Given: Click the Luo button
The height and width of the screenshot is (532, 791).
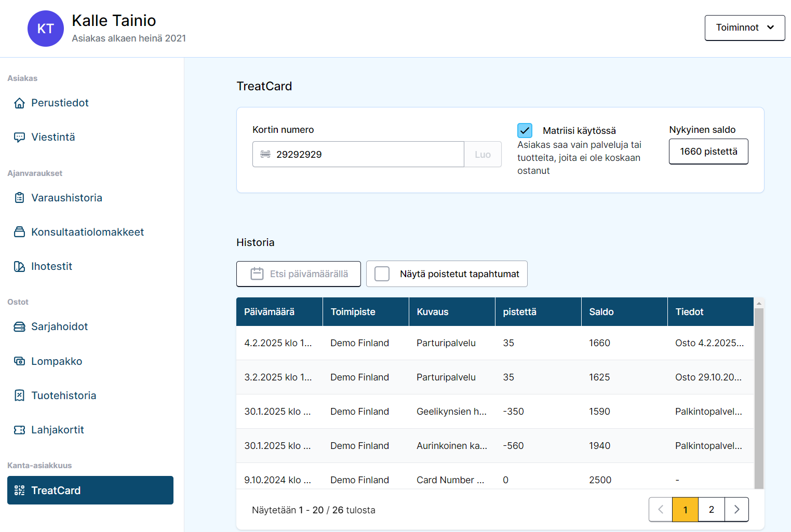Looking at the screenshot, I should pos(482,154).
